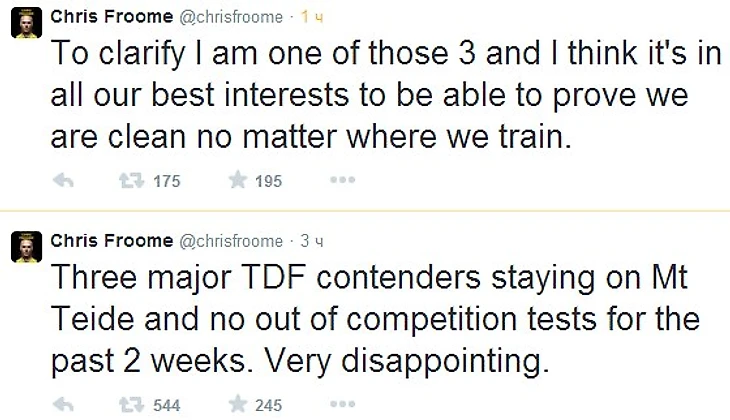Retweet the tweet with 544 retweets

pyautogui.click(x=130, y=405)
